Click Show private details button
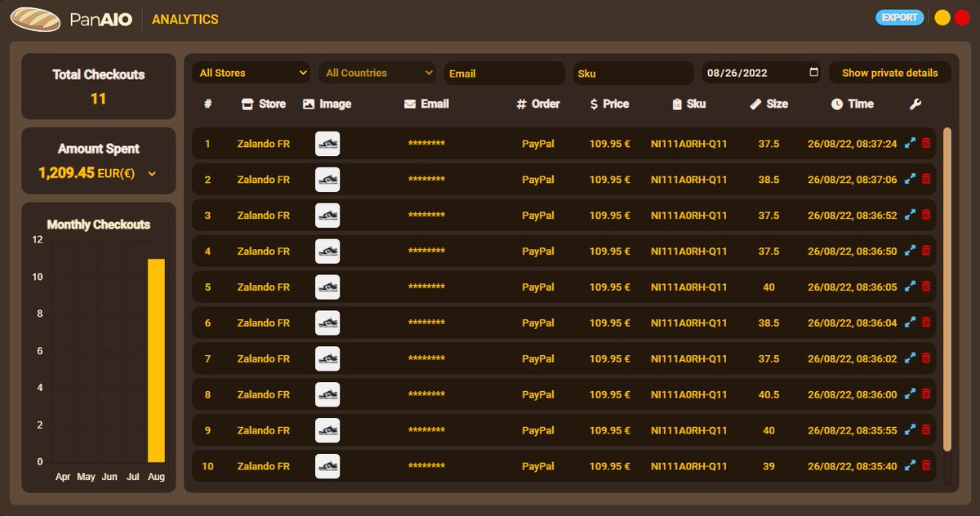The image size is (980, 516). 890,73
